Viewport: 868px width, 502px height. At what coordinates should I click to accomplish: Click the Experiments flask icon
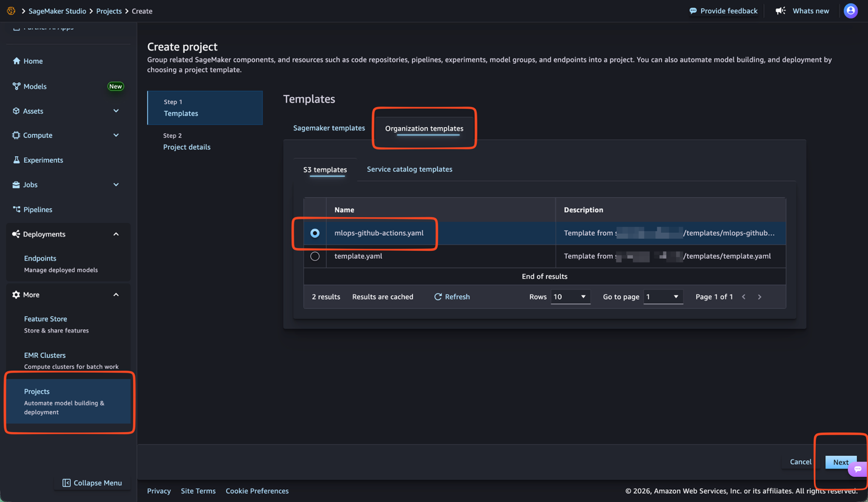pos(16,160)
